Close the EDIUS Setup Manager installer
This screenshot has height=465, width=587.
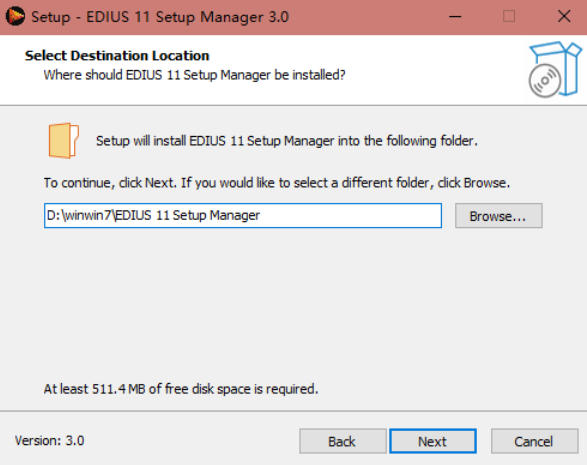pyautogui.click(x=564, y=17)
